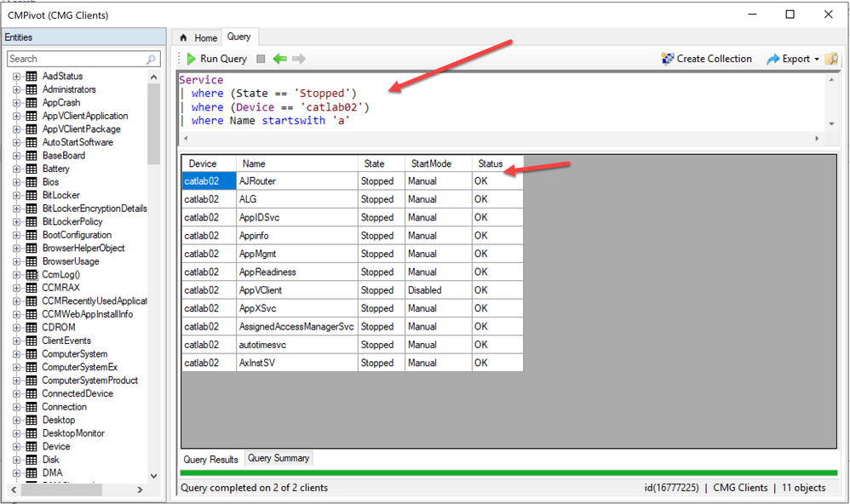This screenshot has width=850, height=504.
Task: Click the Entities list scroll down arrow
Action: 153,476
